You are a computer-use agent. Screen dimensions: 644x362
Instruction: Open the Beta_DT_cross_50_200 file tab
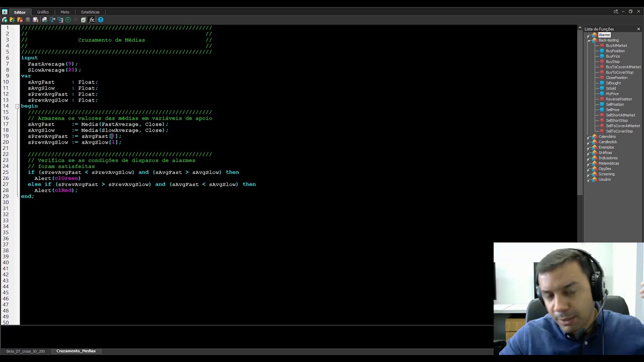25,351
